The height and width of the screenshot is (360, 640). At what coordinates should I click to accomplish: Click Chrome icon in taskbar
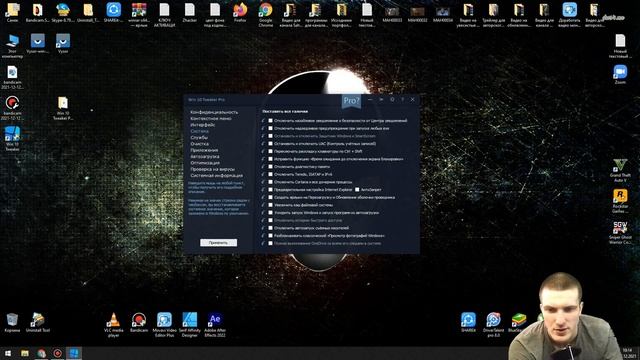[x=41, y=353]
